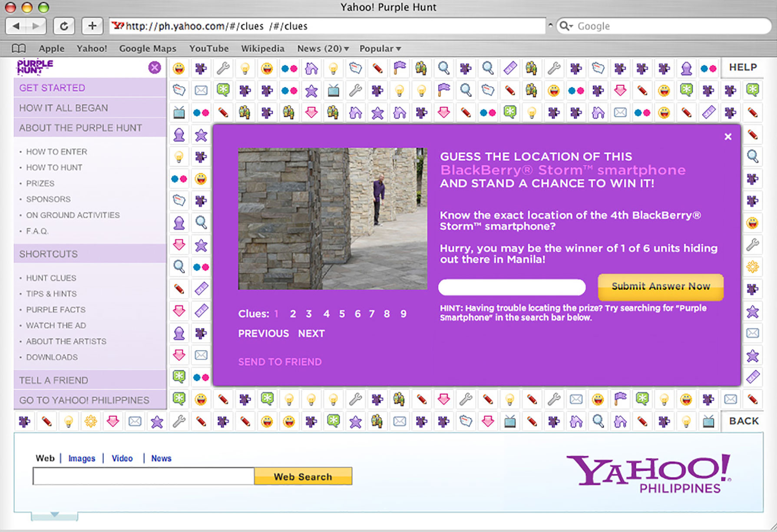Click the envelope icon left of the popup
The width and height of the screenshot is (777, 532).
pos(201,355)
